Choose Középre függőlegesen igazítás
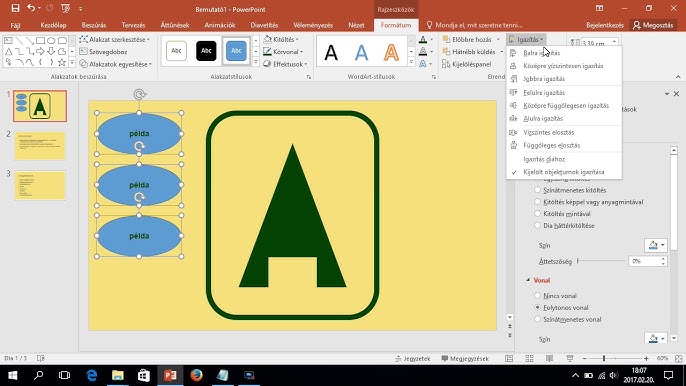686x386 pixels. [564, 105]
